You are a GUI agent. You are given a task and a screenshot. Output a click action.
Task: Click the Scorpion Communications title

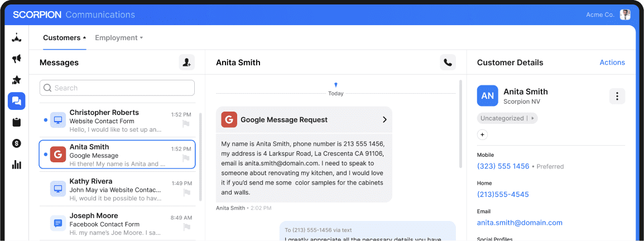coord(74,15)
